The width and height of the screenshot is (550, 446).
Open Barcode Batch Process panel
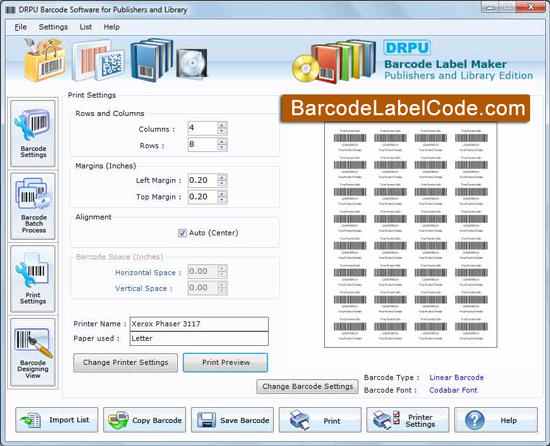(x=33, y=206)
